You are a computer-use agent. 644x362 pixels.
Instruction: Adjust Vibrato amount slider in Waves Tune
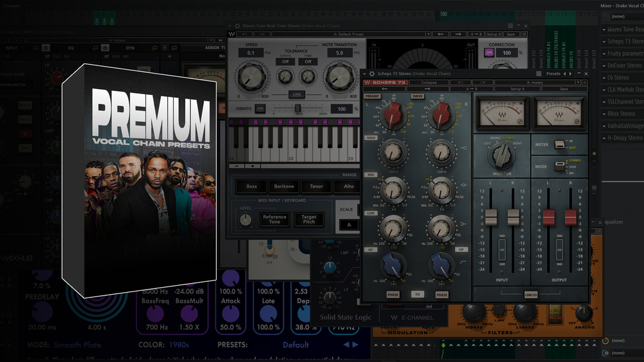(298, 108)
